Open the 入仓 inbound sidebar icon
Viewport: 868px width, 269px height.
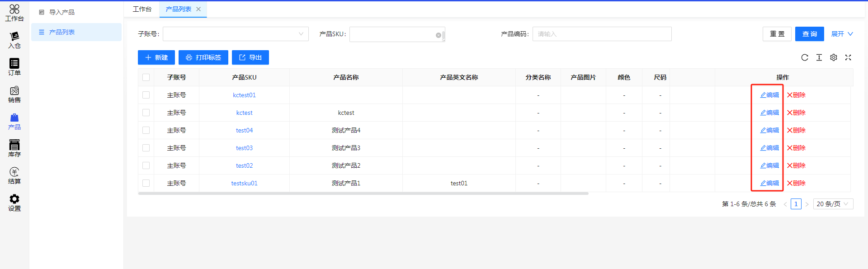pyautogui.click(x=14, y=40)
